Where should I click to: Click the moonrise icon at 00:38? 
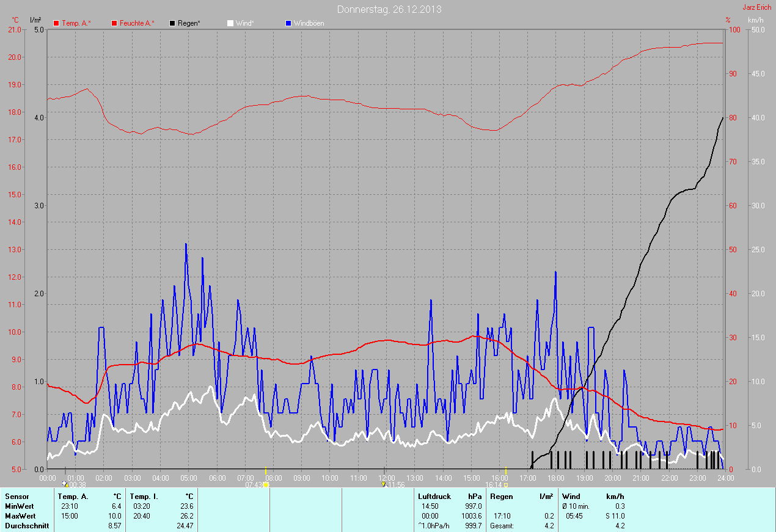coord(65,484)
